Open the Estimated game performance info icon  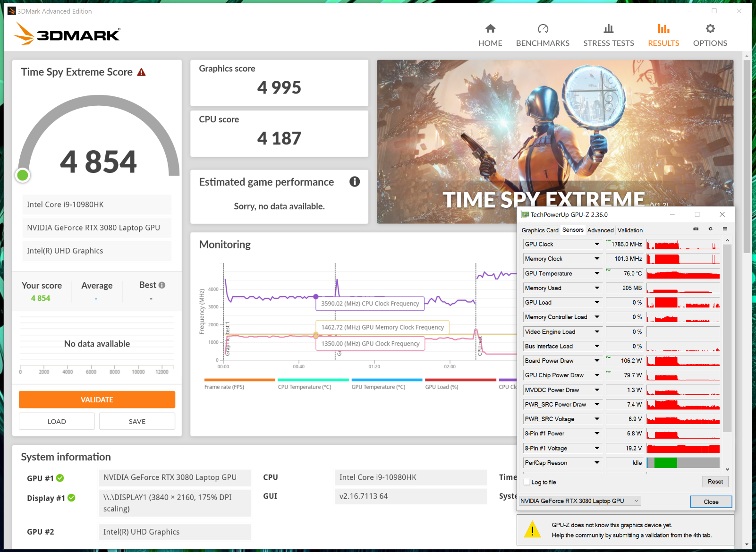tap(355, 182)
